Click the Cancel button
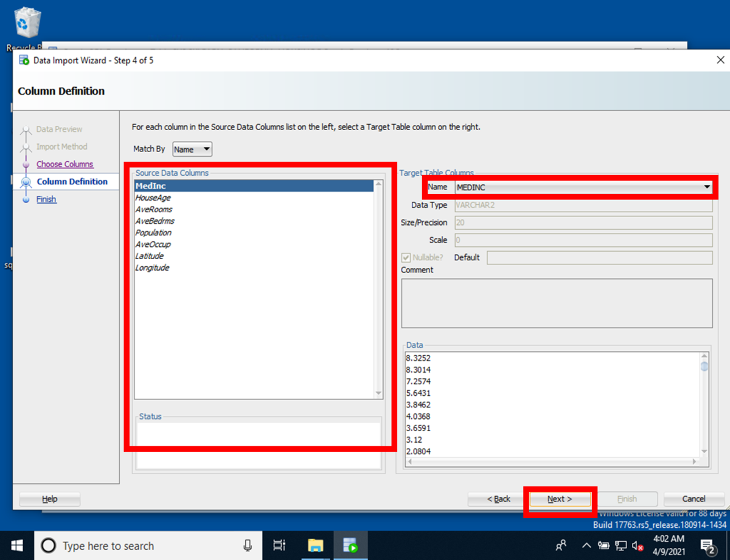Image resolution: width=730 pixels, height=560 pixels. coord(693,499)
